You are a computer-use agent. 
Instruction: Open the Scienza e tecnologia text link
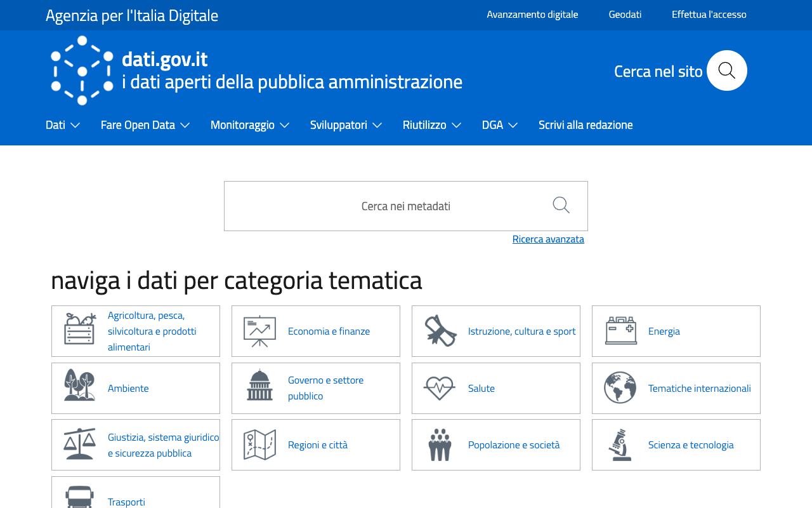(x=691, y=444)
